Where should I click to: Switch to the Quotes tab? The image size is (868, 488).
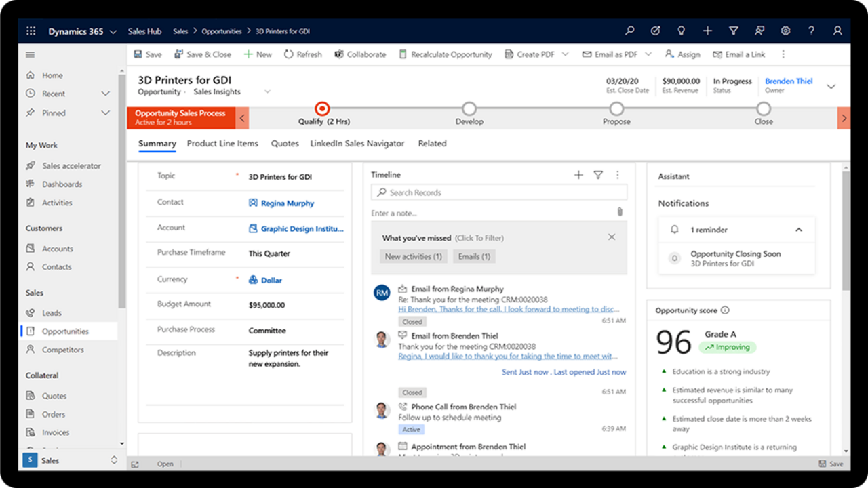285,144
